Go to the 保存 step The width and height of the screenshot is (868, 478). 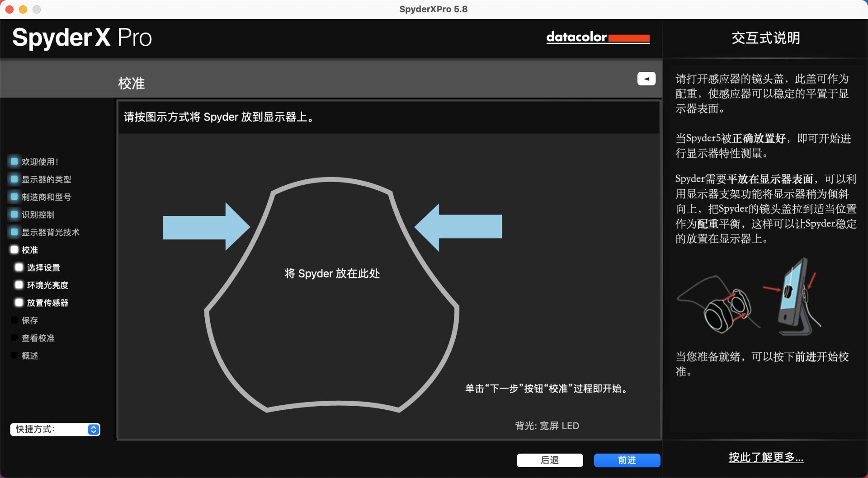(30, 320)
